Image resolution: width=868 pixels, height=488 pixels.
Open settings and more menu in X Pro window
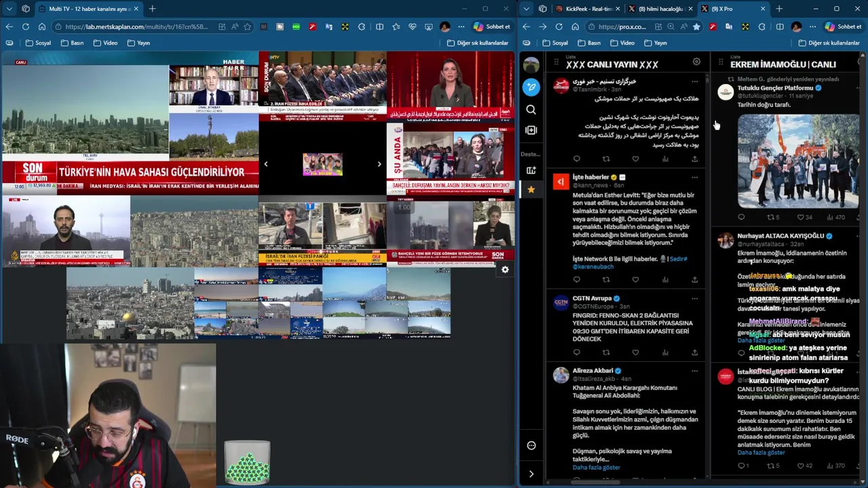[812, 26]
